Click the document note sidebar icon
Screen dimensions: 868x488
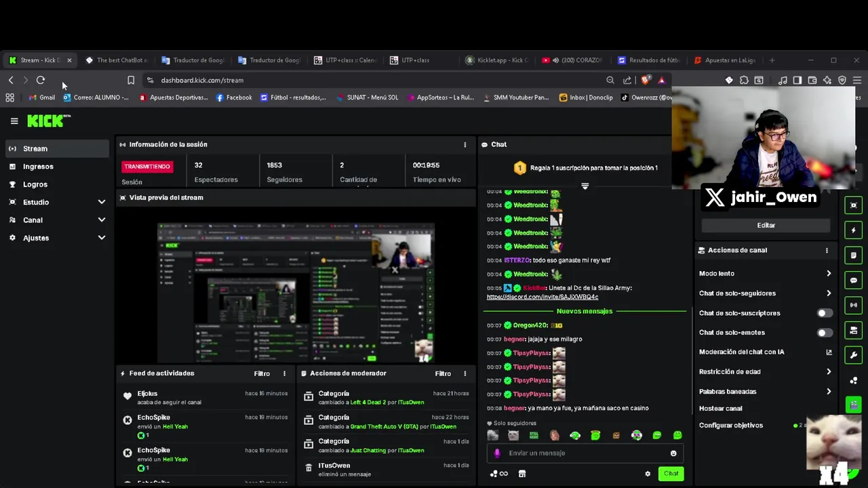(854, 256)
